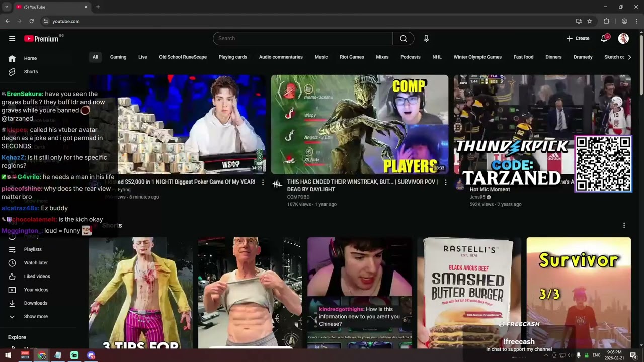
Task: Select the Live filter chip
Action: [143, 57]
